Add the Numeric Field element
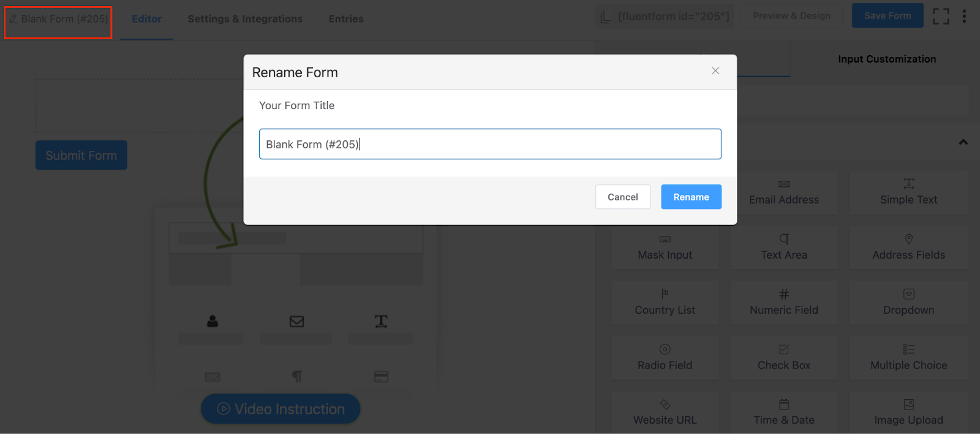 (783, 303)
